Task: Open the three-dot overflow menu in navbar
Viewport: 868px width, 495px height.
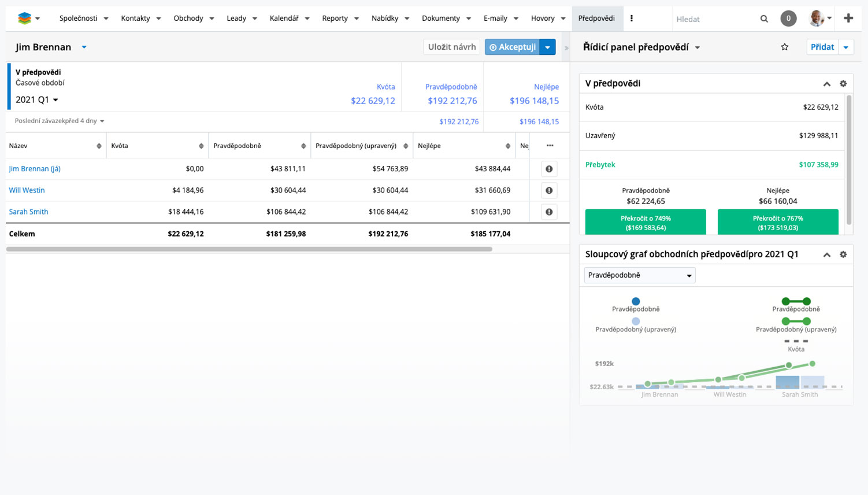Action: [632, 19]
